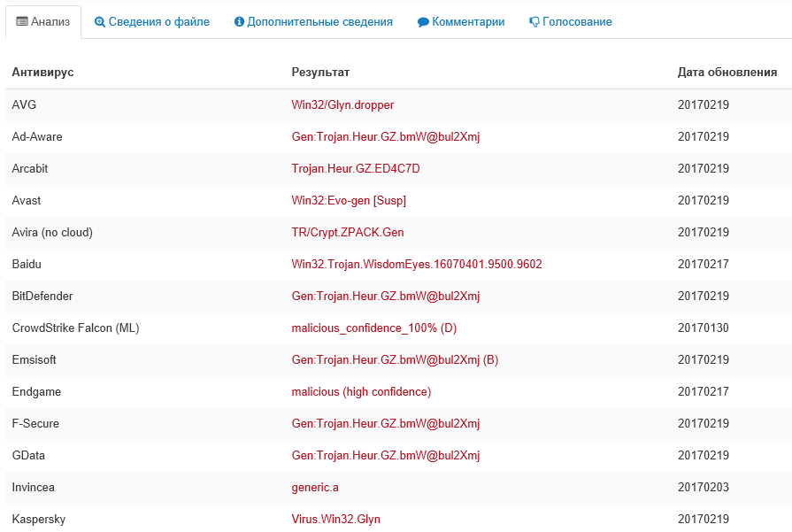Screen dimensions: 792x532
Task: Click the Антивирус column header
Action: pyautogui.click(x=42, y=73)
